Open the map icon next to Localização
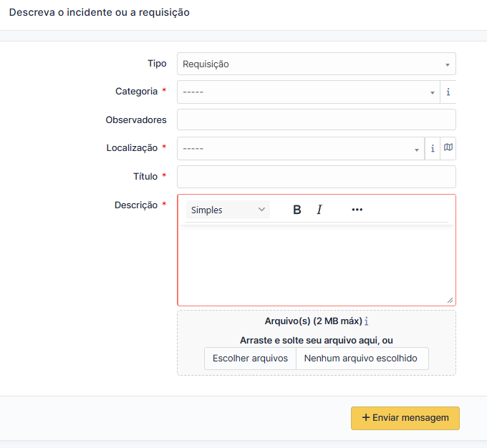Viewport: 487px width, 448px height. point(448,147)
